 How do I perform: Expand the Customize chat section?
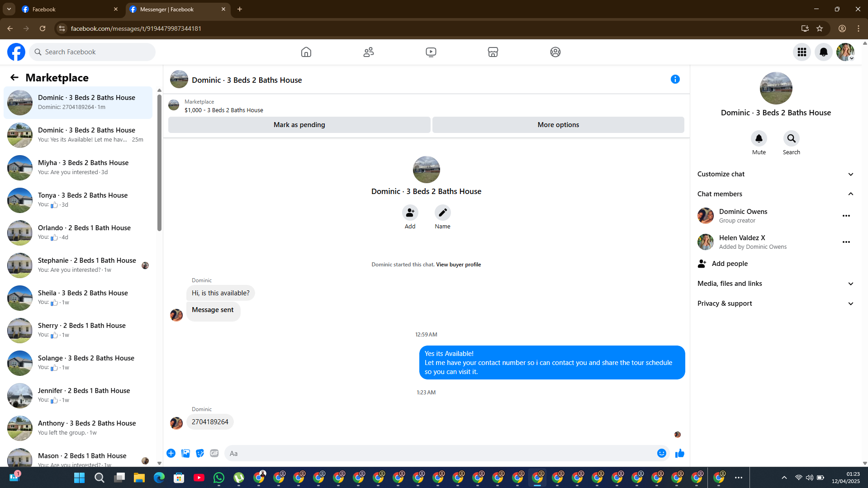[x=776, y=174]
